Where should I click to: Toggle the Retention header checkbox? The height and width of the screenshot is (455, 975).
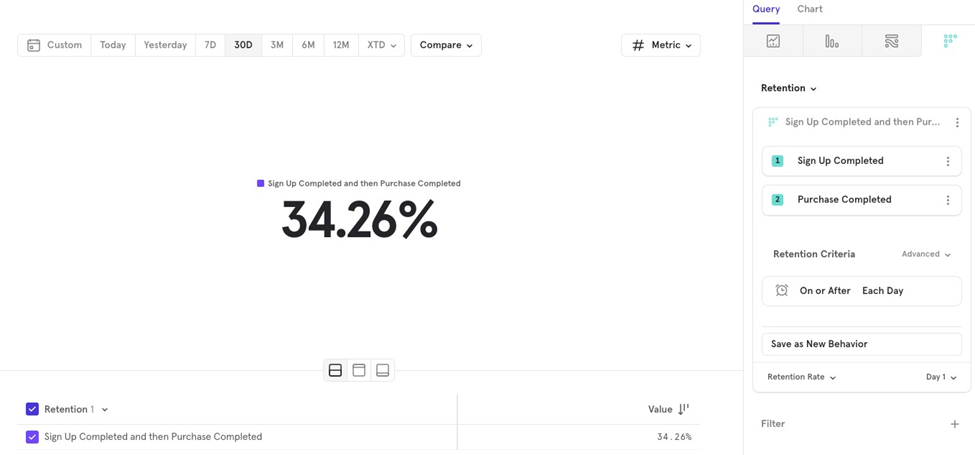pos(32,409)
